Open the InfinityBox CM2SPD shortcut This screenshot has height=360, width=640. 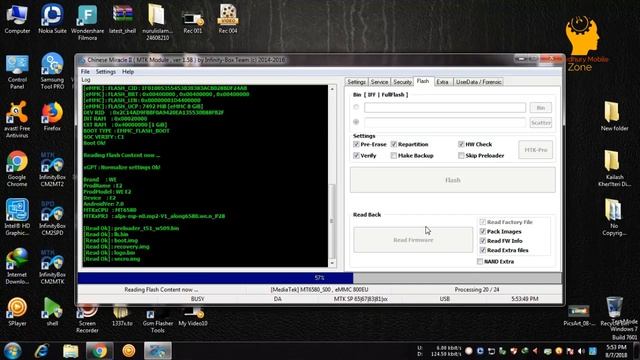pyautogui.click(x=52, y=218)
